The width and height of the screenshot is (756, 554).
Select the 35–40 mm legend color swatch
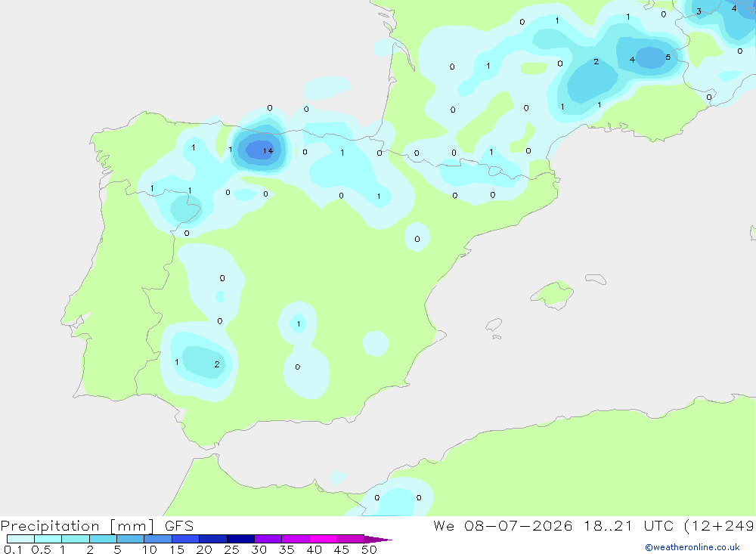click(296, 539)
